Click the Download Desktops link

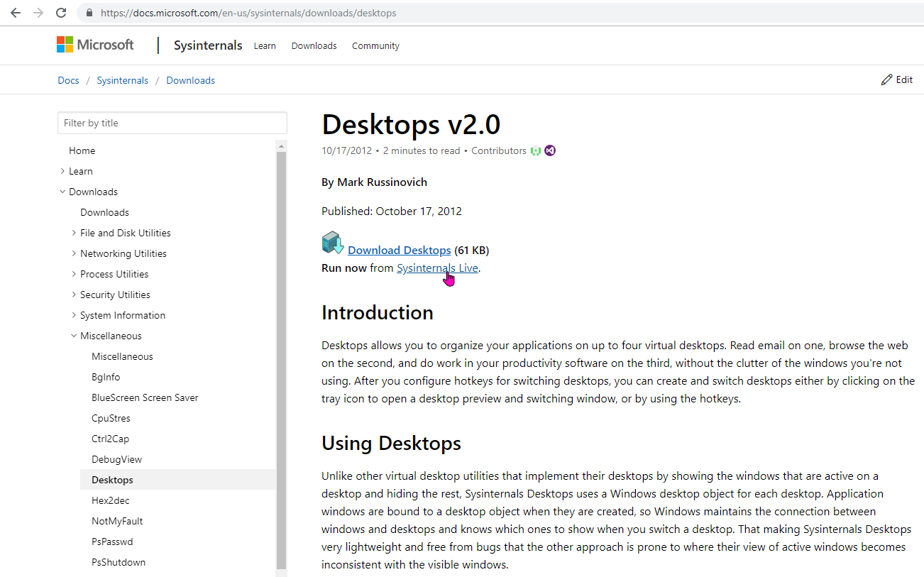(x=399, y=250)
